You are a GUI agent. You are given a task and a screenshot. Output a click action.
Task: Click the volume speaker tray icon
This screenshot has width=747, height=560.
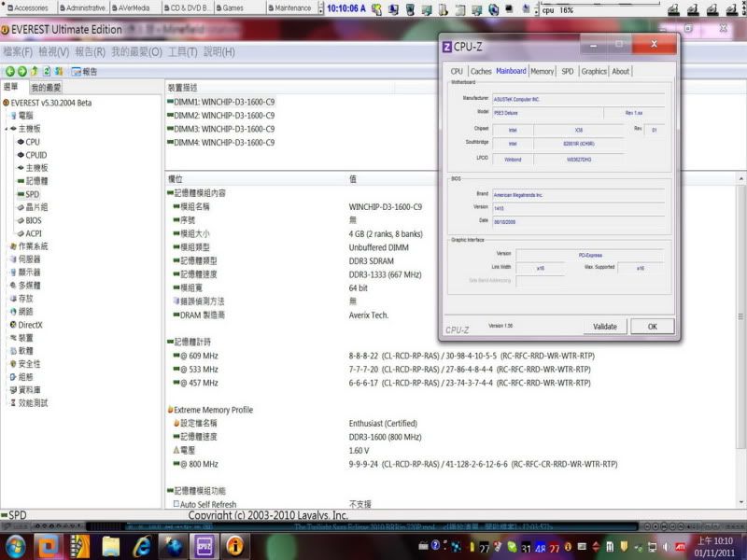click(x=666, y=547)
